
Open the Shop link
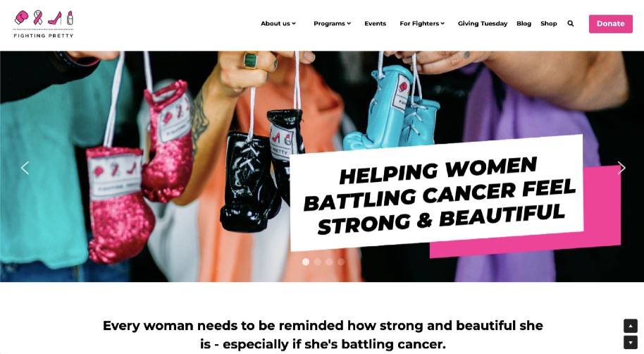click(549, 23)
